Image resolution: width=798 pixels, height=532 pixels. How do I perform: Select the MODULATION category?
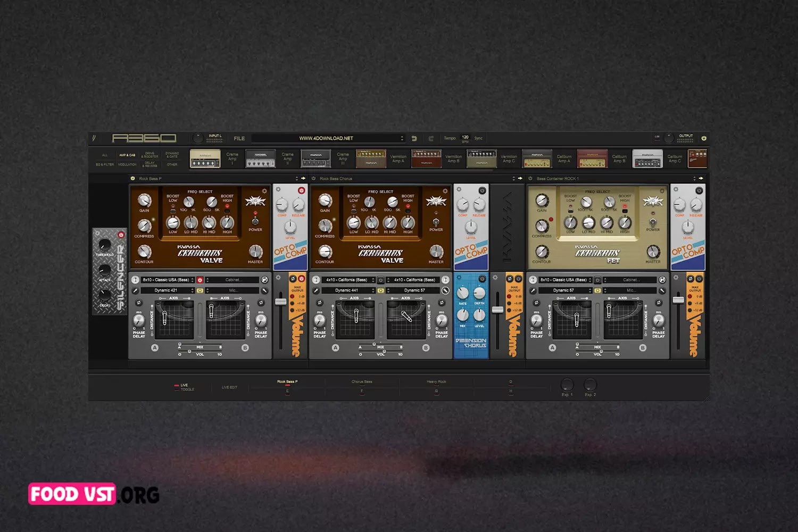pyautogui.click(x=127, y=164)
